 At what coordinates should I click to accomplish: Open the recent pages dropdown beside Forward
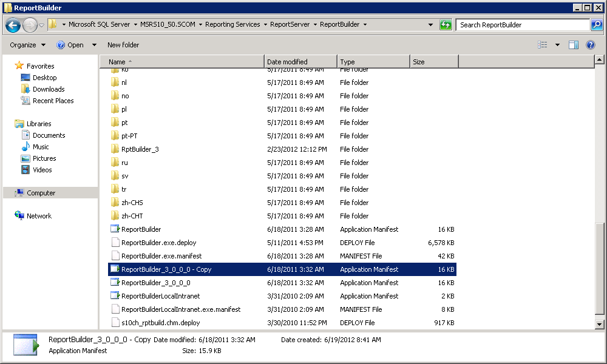point(41,25)
